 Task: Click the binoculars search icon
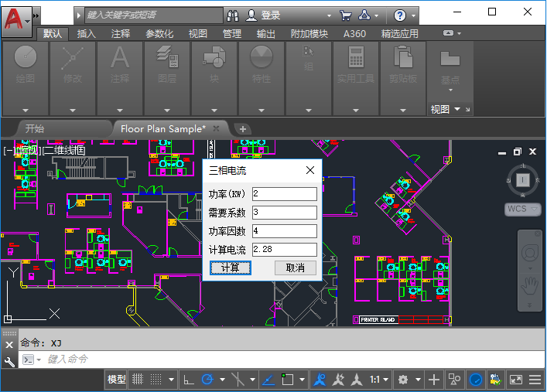click(x=233, y=15)
